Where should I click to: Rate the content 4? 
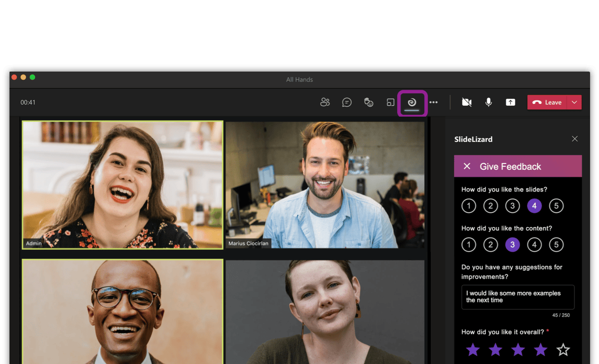[x=534, y=245]
